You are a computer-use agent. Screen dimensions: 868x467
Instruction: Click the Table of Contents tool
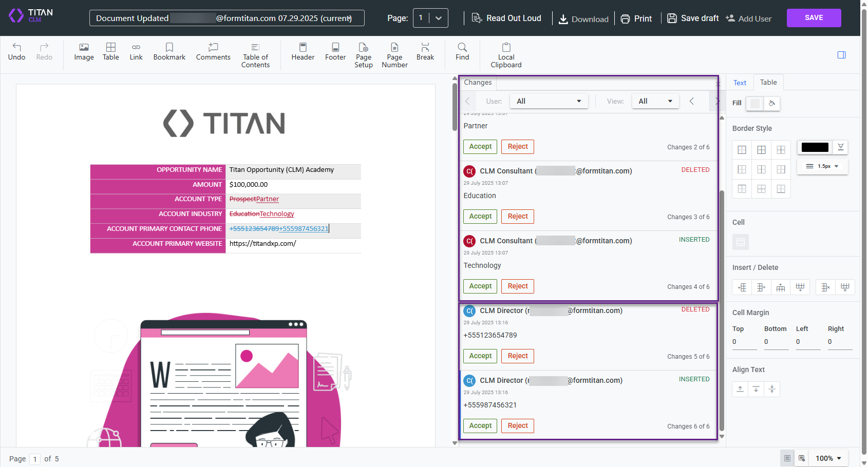tap(255, 55)
